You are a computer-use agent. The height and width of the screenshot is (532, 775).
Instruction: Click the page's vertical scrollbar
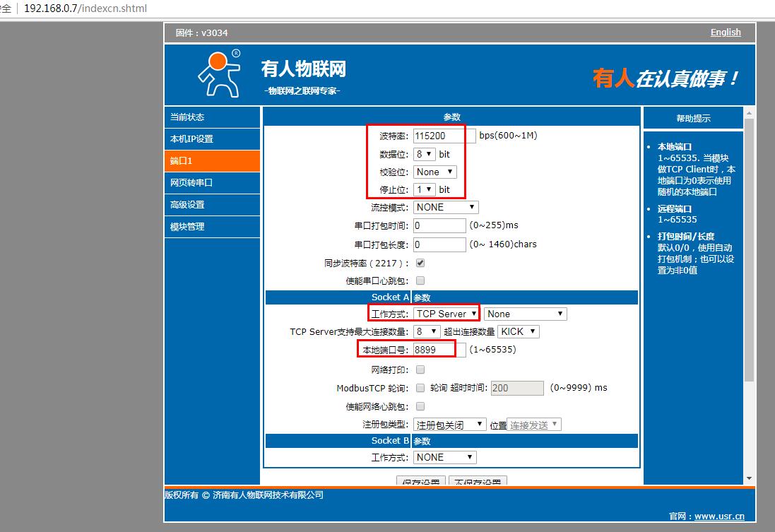pyautogui.click(x=750, y=247)
